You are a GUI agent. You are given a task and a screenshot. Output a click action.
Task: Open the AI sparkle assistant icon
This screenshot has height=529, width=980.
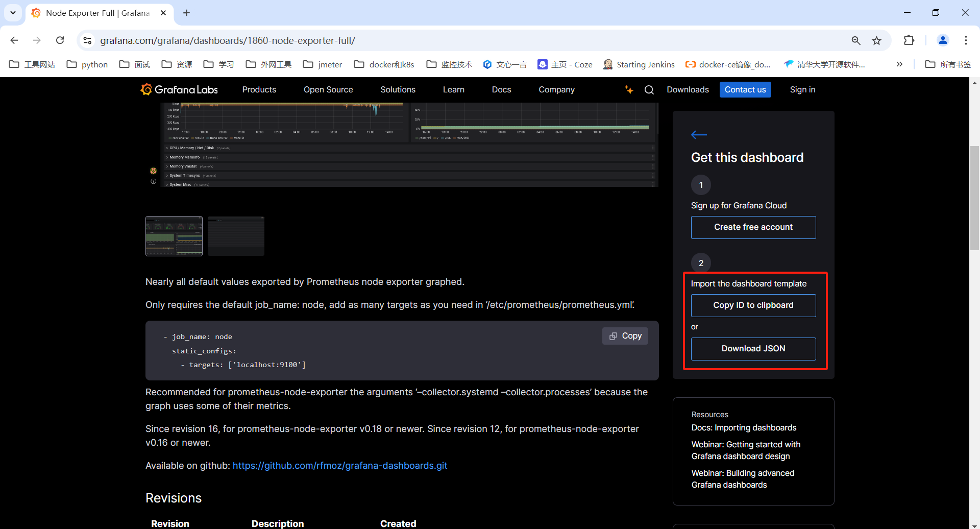[629, 89]
